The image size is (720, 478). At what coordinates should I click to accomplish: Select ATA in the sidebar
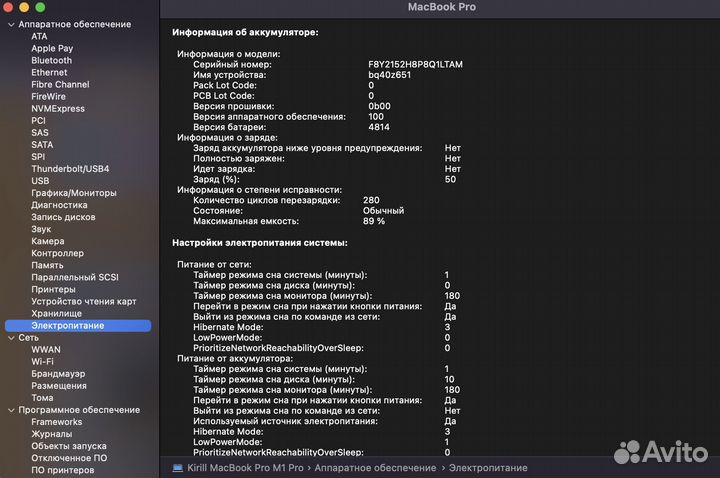pos(39,36)
